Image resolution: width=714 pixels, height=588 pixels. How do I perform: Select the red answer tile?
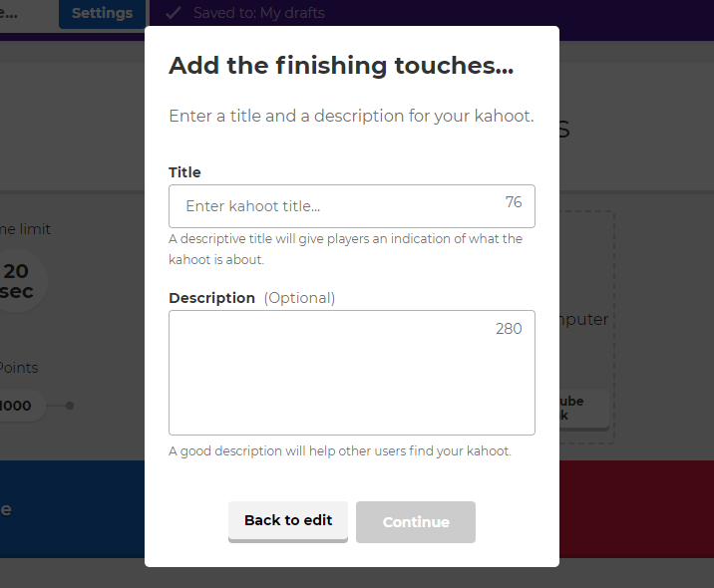(636, 509)
